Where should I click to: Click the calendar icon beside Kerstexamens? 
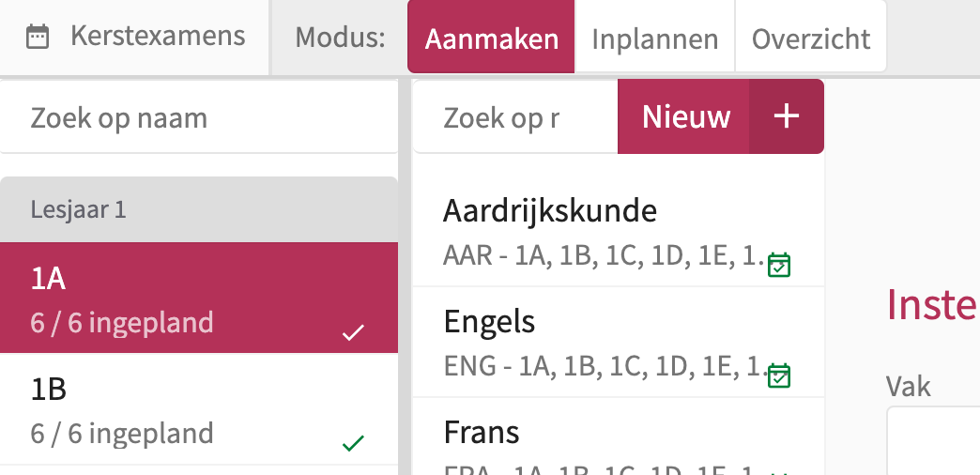38,38
